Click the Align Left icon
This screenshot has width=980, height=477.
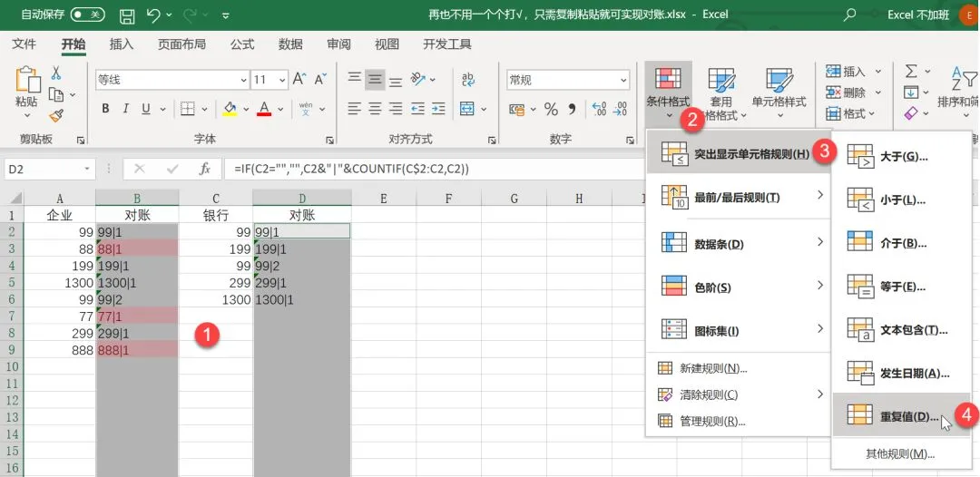point(355,109)
